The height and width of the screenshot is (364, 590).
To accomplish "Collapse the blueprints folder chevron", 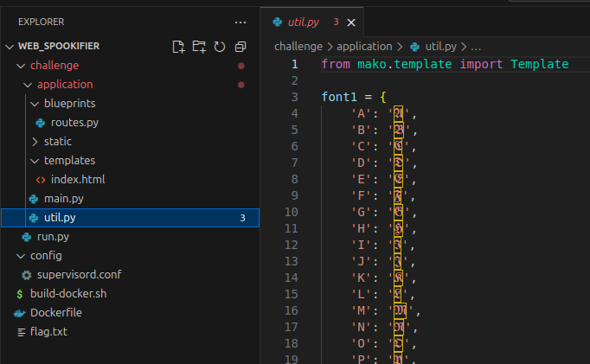I will pyautogui.click(x=35, y=104).
